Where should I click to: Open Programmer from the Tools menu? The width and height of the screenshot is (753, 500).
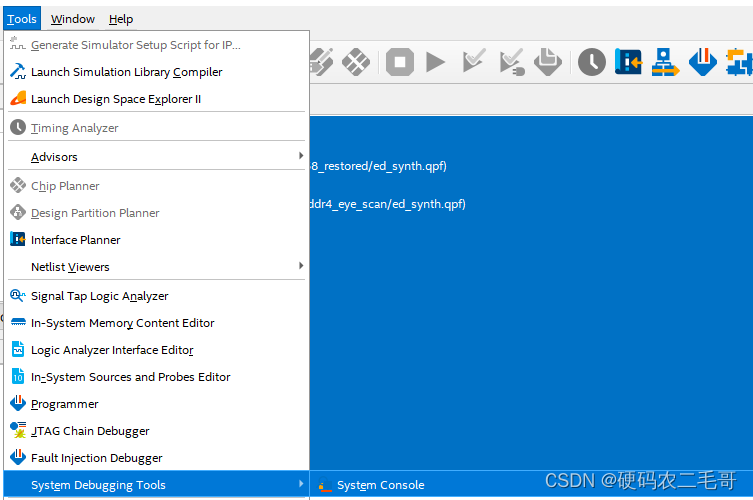pos(64,404)
